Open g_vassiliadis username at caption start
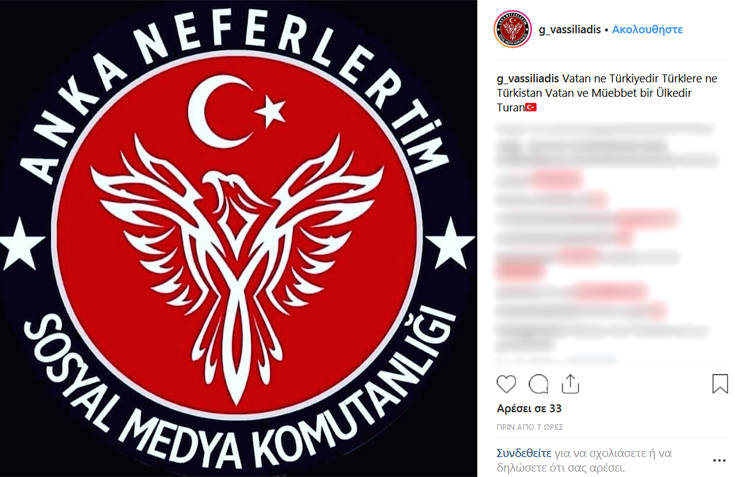The width and height of the screenshot is (735, 477). pos(528,78)
